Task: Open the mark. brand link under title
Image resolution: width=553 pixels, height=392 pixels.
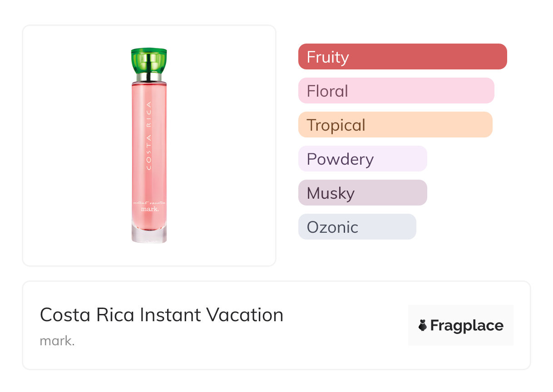Action: click(x=57, y=341)
